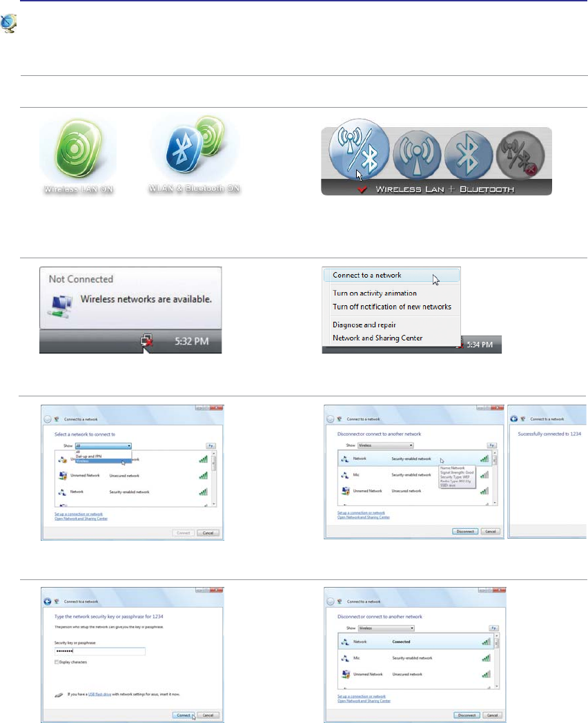Screen dimensions: 588x723
Task: Click Connect in the security key window
Action: point(184,715)
